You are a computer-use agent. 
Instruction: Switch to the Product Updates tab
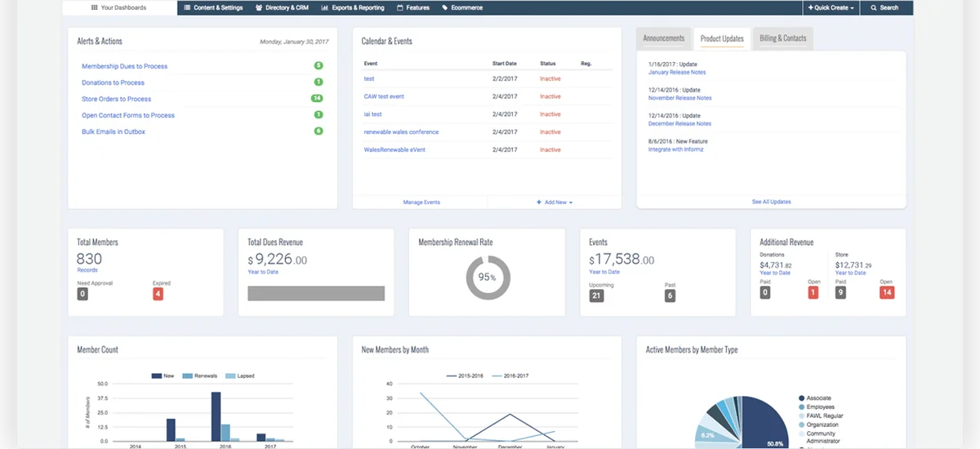[x=722, y=38]
